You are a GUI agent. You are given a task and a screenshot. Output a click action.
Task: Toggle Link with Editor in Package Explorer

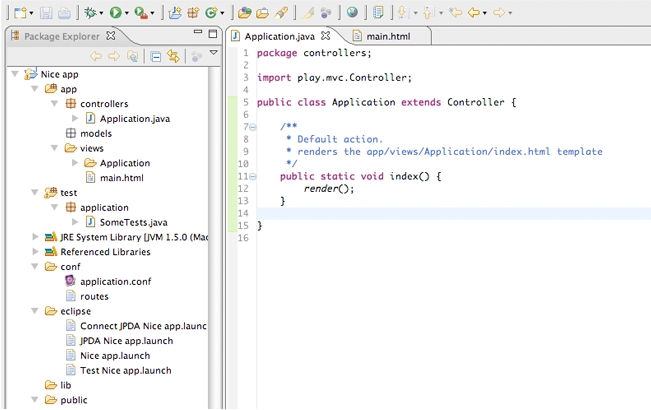pos(173,56)
